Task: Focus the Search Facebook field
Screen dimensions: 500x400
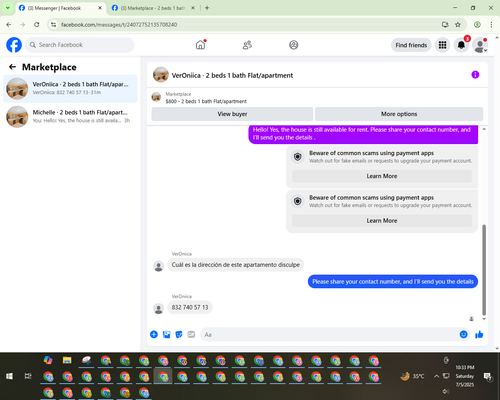Action: 80,45
